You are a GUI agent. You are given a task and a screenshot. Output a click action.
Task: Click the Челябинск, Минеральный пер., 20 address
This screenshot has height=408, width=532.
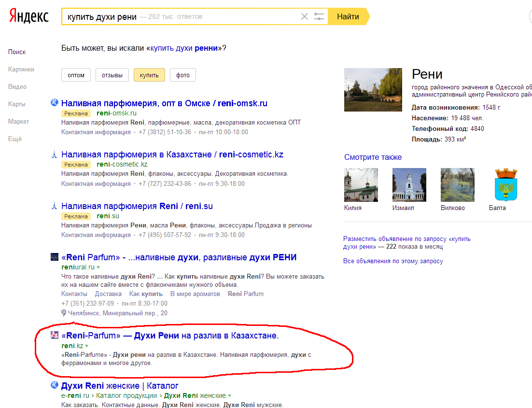coord(118,313)
